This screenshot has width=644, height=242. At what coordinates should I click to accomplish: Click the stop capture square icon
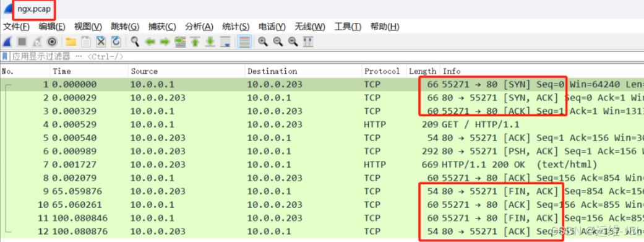pyautogui.click(x=22, y=41)
